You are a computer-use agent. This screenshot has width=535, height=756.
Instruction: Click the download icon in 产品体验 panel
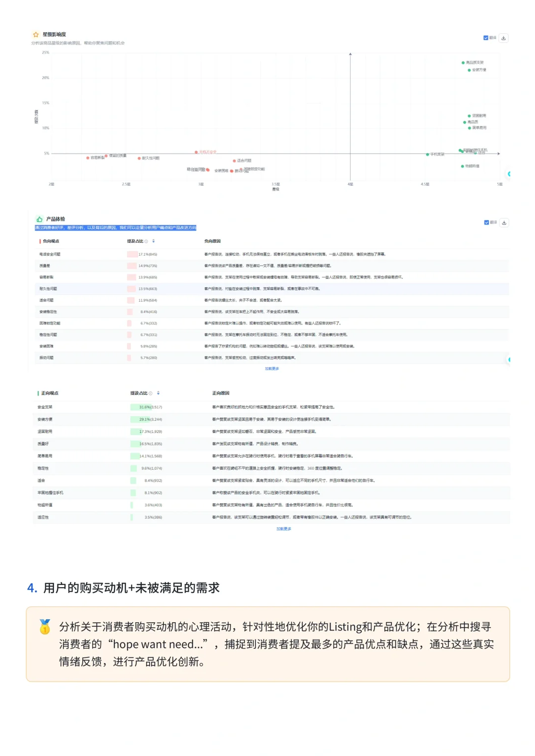click(x=504, y=223)
